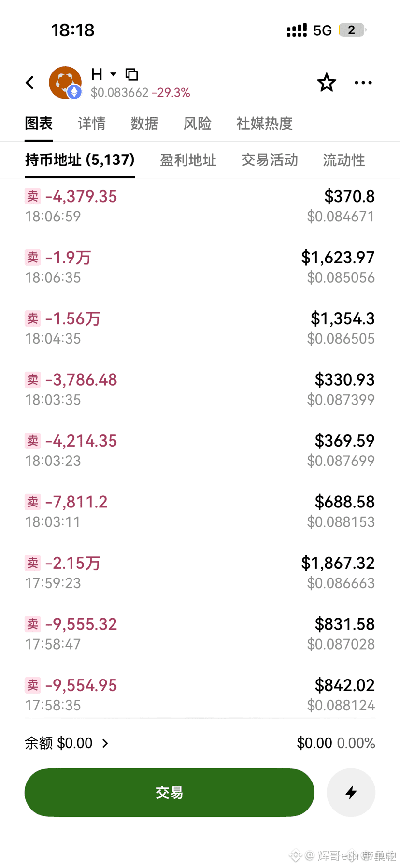Select the 盈利地址 sub-tab
Image resolution: width=400 pixels, height=868 pixels.
(188, 160)
